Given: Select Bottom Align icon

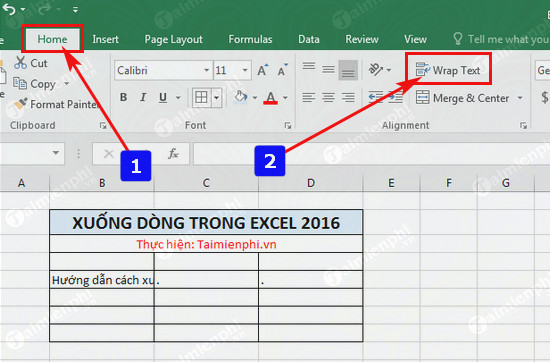Looking at the screenshot, I should 348,70.
